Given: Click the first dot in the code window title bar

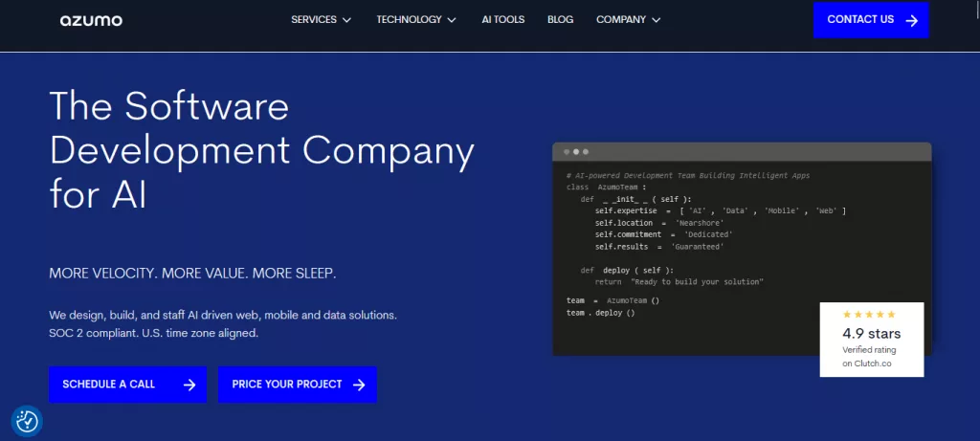Looking at the screenshot, I should pyautogui.click(x=567, y=152).
